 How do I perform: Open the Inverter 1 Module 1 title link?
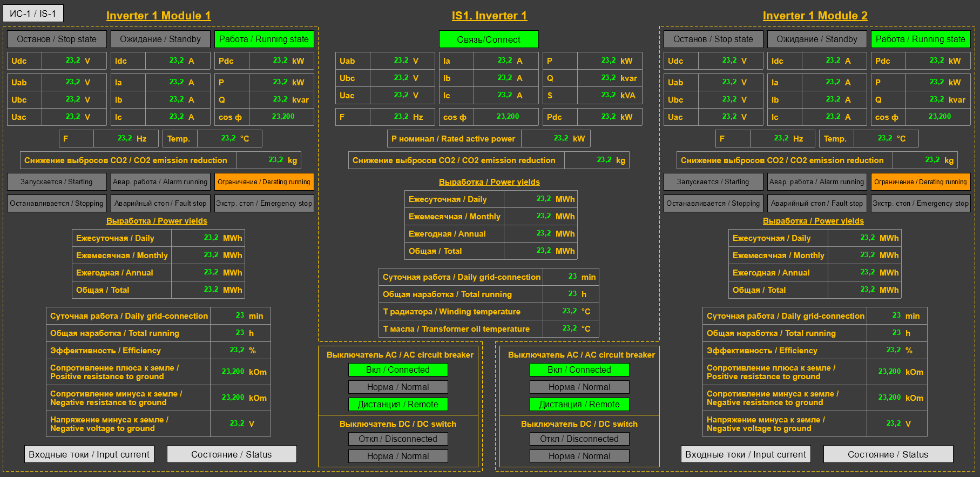[x=158, y=16]
